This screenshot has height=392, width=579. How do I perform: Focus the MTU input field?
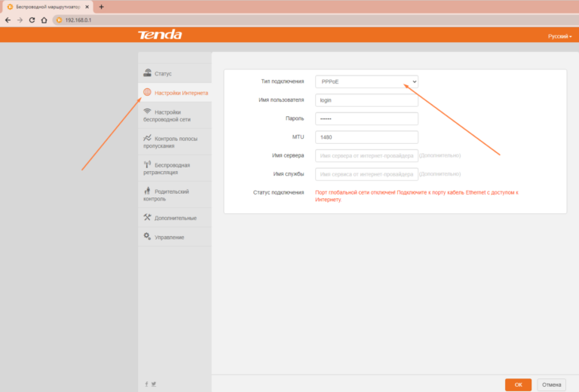pyautogui.click(x=366, y=137)
